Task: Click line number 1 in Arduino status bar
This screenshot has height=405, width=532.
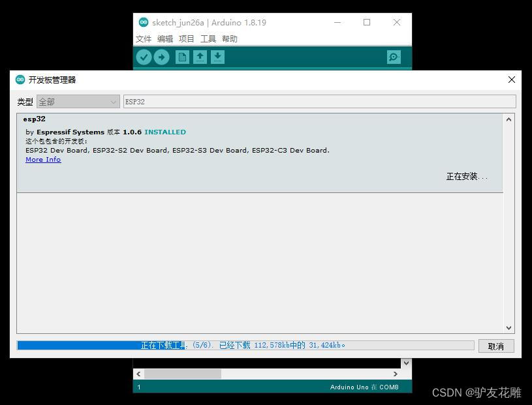Action: pyautogui.click(x=139, y=387)
